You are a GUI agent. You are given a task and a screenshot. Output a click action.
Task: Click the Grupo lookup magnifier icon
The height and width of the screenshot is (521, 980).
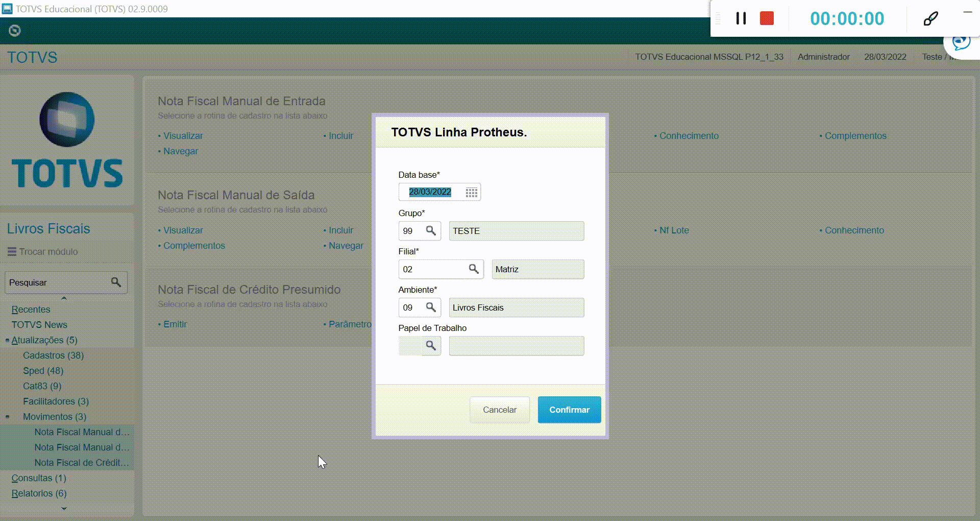click(431, 231)
